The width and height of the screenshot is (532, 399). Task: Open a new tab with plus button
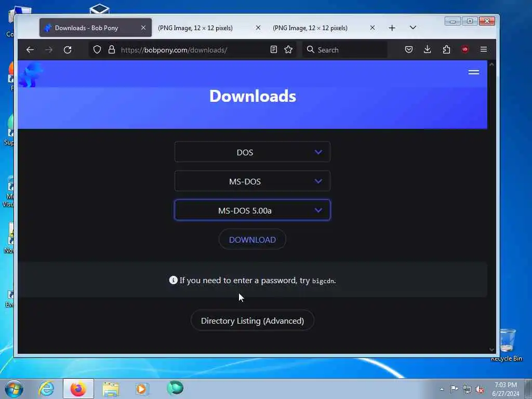(x=392, y=28)
